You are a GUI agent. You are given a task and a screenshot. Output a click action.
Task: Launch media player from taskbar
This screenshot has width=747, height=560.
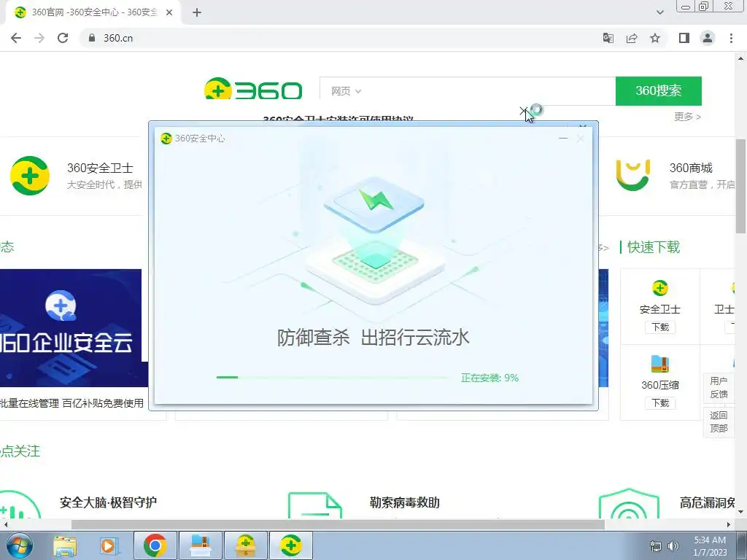pyautogui.click(x=108, y=545)
